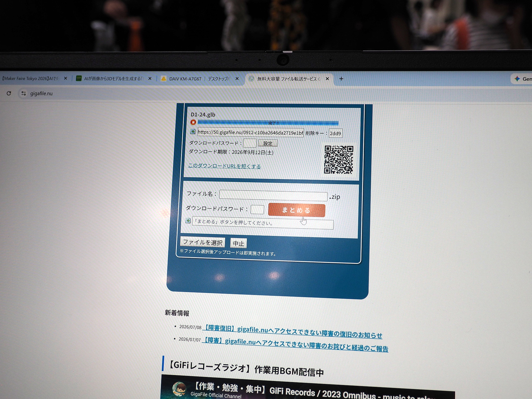Focus the D1-24.glb download password box
The image size is (532, 399).
[250, 143]
